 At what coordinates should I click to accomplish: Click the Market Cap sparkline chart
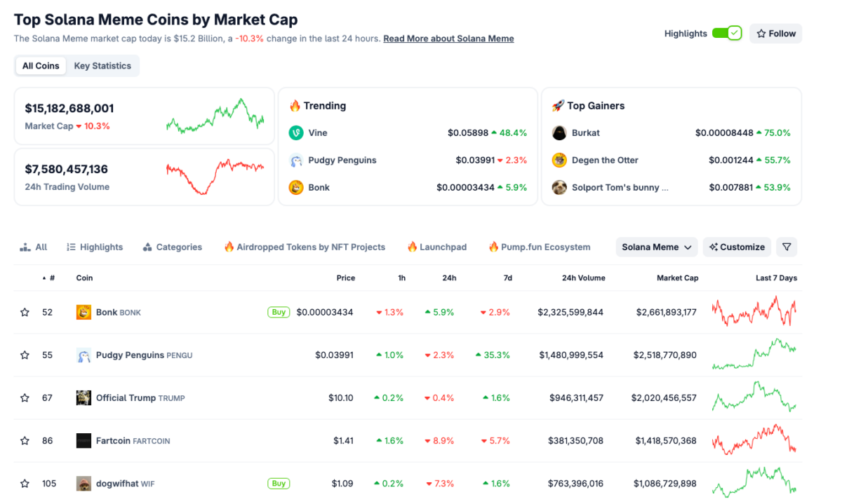point(215,116)
